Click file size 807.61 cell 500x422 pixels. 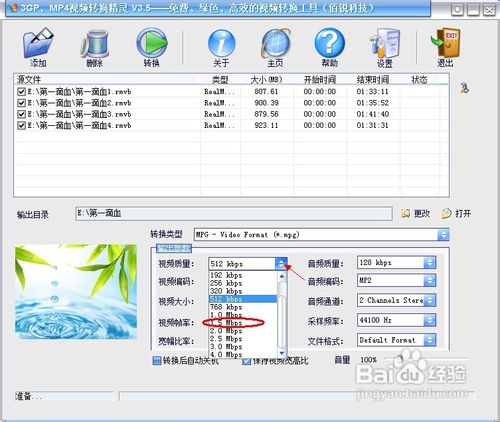pos(266,91)
